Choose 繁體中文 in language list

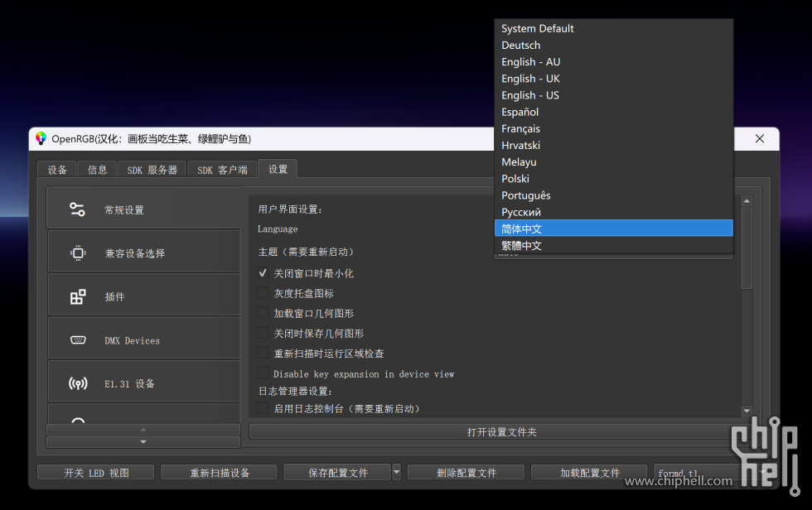[614, 245]
